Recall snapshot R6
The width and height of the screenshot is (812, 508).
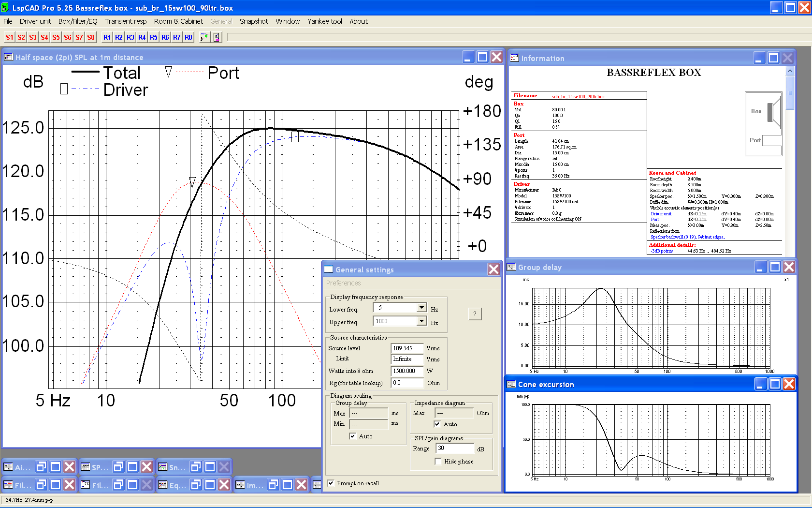click(x=165, y=37)
